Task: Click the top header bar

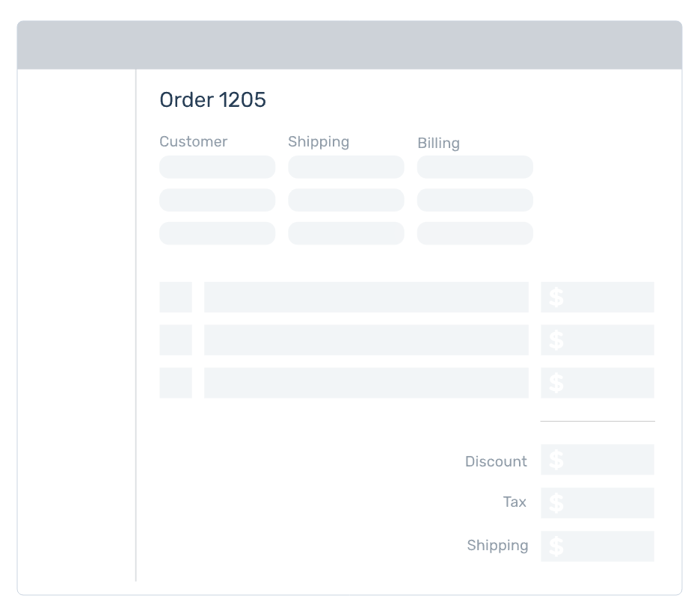Action: tap(350, 44)
